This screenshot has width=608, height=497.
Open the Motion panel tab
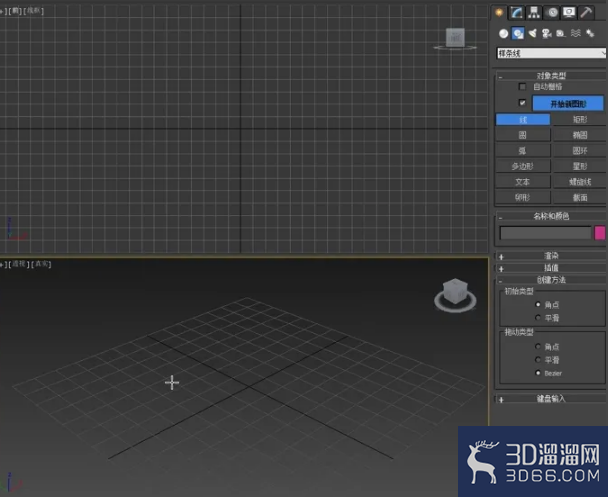pyautogui.click(x=552, y=12)
